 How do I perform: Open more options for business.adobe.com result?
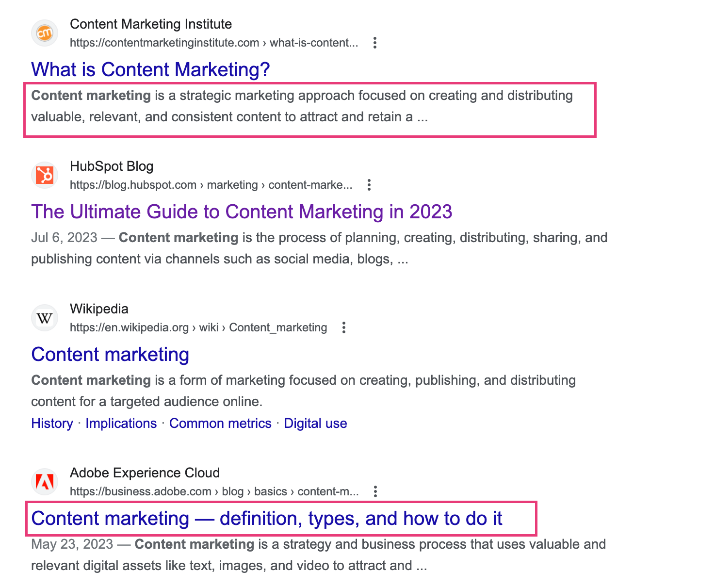pyautogui.click(x=375, y=491)
